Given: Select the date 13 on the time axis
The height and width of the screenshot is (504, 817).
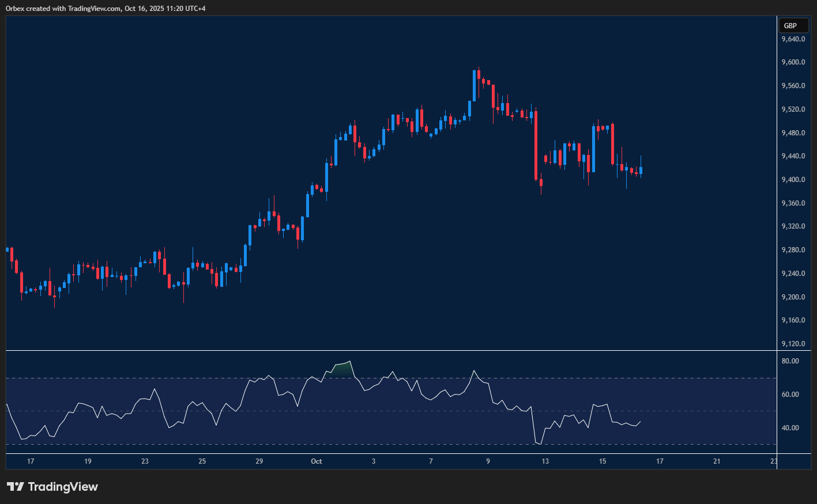Looking at the screenshot, I should tap(545, 461).
